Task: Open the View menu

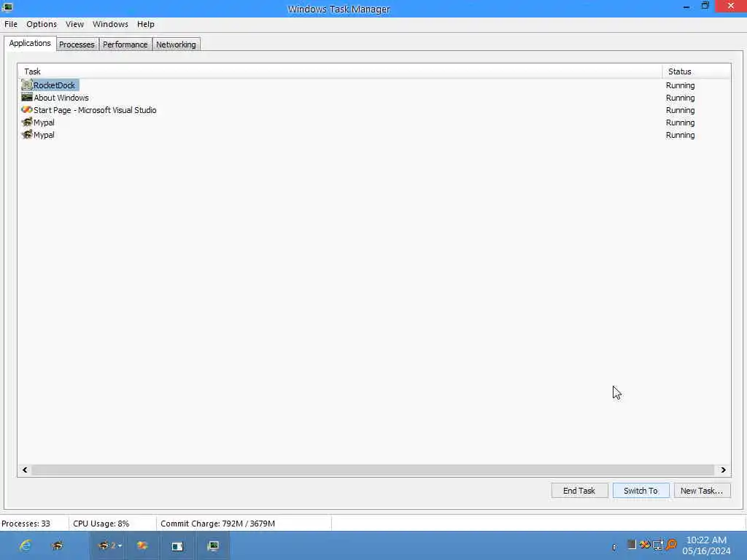Action: click(x=75, y=24)
